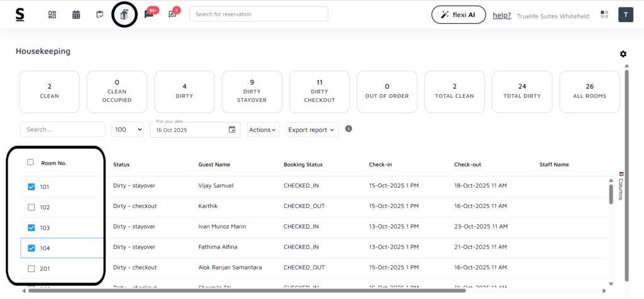Click the Search for reservation field
Image resolution: width=644 pixels, height=299 pixels.
coord(258,14)
